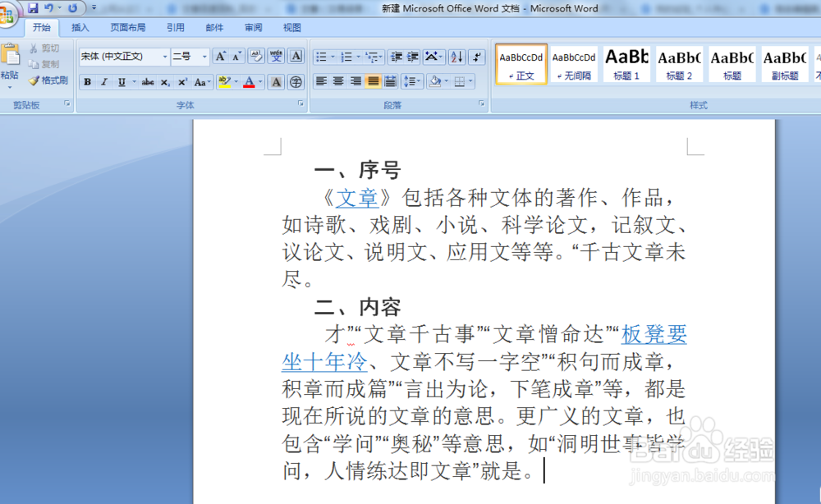Viewport: 821px width, 504px height.
Task: Click 复制 copy button
Action: [x=45, y=64]
